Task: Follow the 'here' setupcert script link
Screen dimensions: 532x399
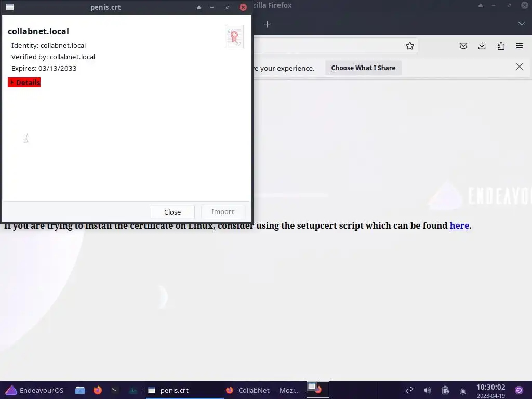Action: click(x=459, y=225)
